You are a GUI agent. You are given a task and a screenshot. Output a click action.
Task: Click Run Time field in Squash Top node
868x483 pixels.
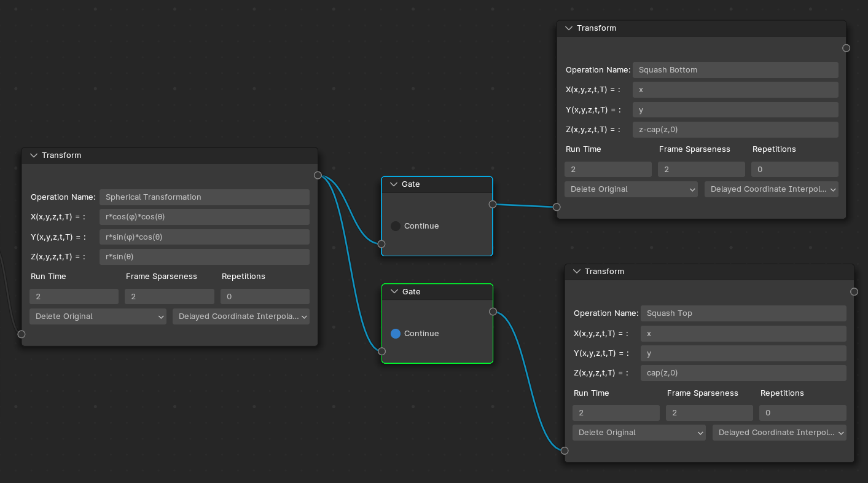tap(616, 413)
